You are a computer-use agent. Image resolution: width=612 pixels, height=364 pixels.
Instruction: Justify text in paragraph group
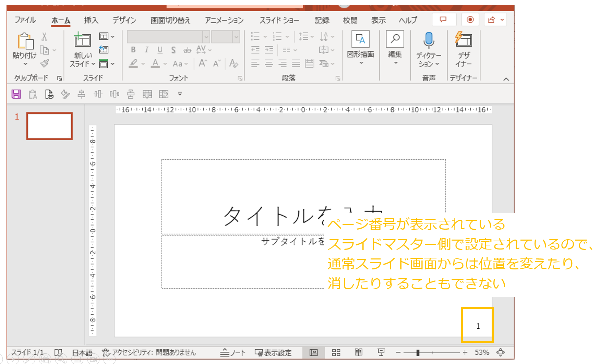click(296, 63)
